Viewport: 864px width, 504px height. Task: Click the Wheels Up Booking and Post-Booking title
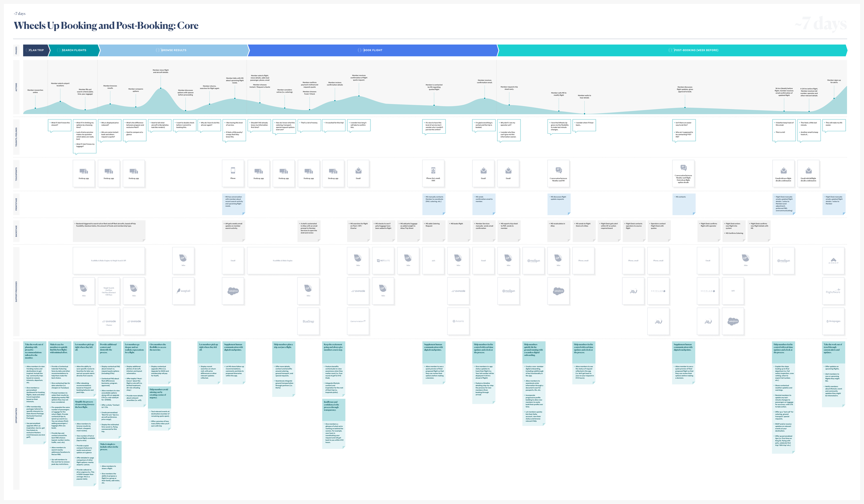(106, 26)
